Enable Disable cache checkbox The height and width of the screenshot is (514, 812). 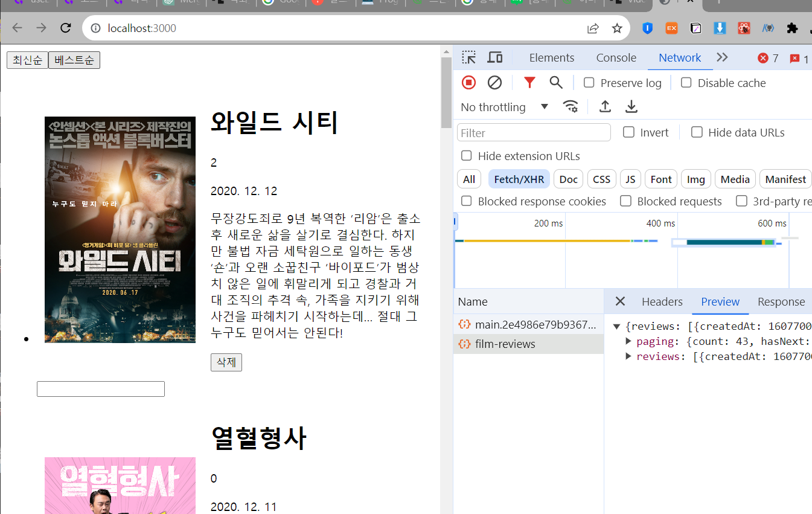pos(686,83)
